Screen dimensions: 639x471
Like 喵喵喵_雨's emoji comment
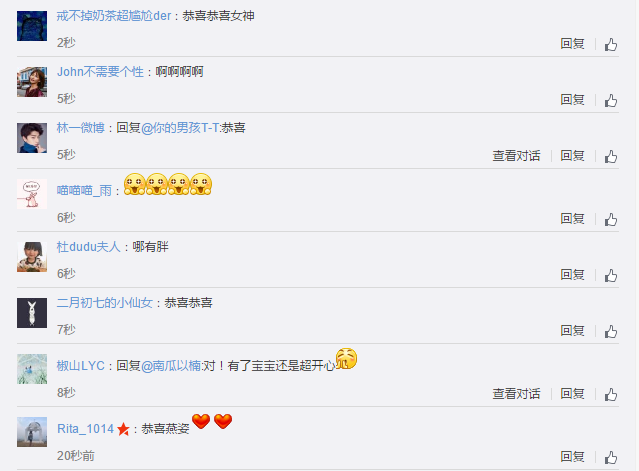point(610,219)
